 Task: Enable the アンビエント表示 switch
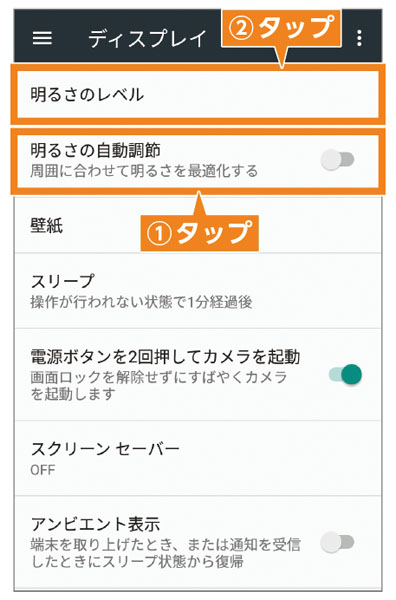pos(337,542)
